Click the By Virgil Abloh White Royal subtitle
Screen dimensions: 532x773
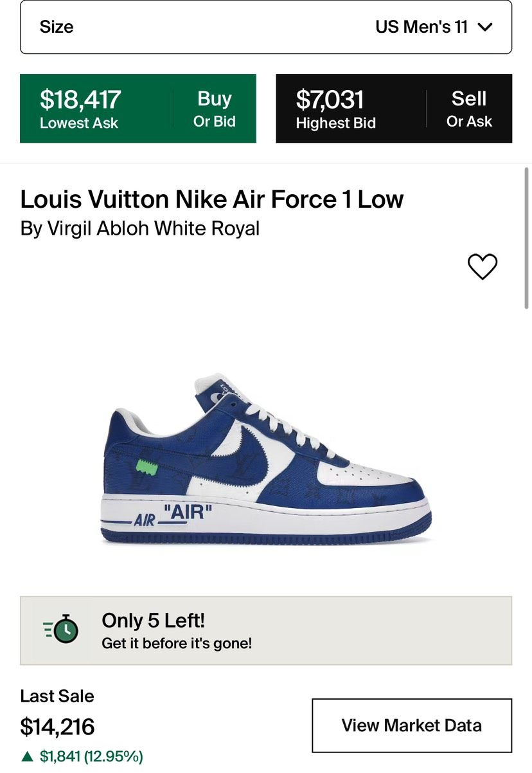click(140, 228)
